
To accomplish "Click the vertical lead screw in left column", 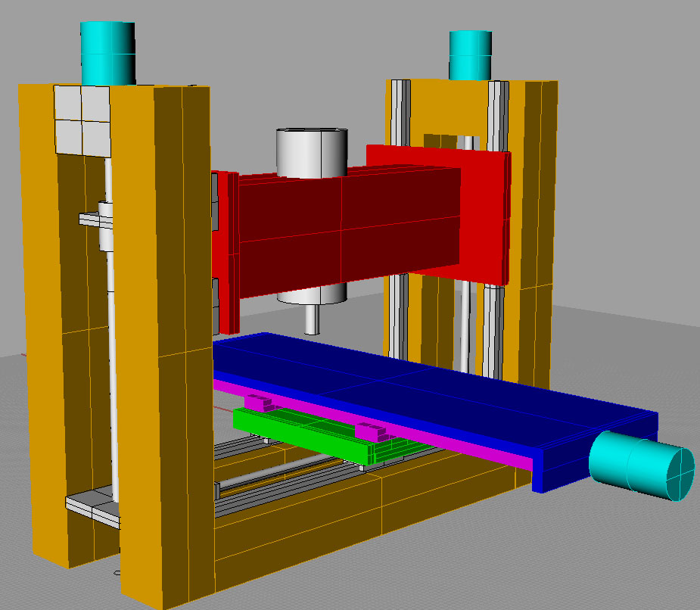I will coord(112,378).
